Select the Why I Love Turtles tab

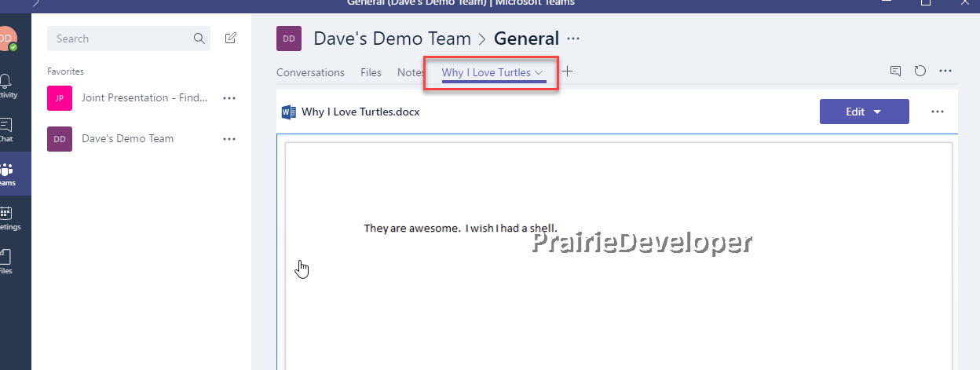[486, 72]
